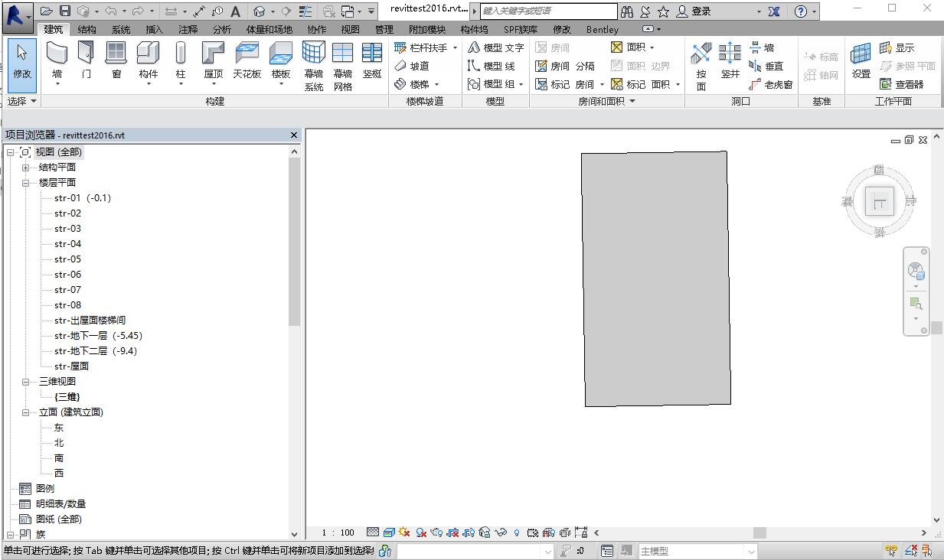The height and width of the screenshot is (560, 944).
Task: Toggle reveal hidden elements lightbulb icon
Action: click(x=517, y=532)
